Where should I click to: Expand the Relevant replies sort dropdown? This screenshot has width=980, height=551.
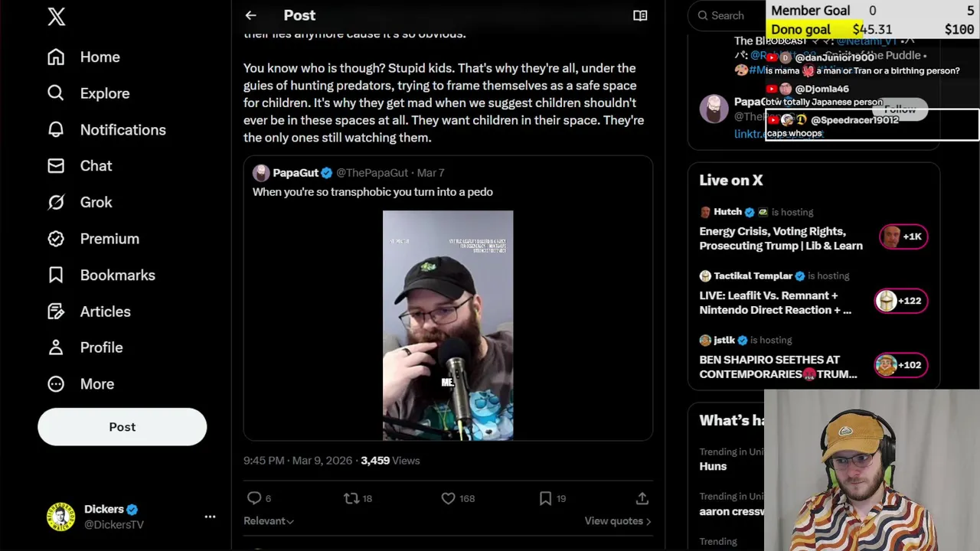click(x=269, y=521)
